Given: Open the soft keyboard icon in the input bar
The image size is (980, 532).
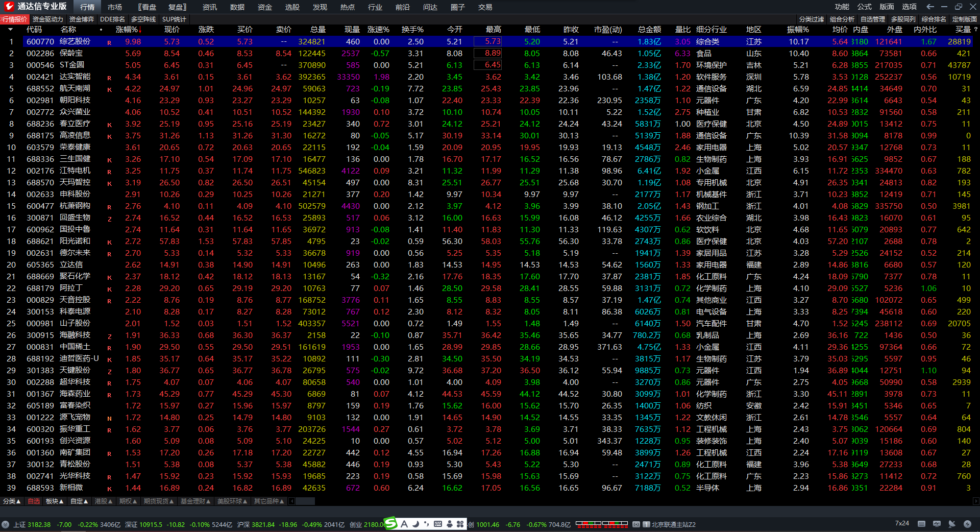Looking at the screenshot, I should pos(438,524).
